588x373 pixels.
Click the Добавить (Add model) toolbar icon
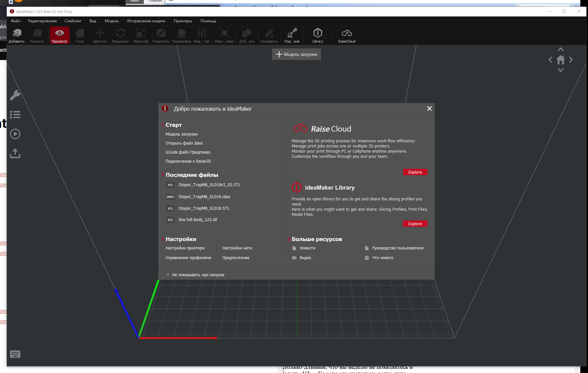pos(17,35)
